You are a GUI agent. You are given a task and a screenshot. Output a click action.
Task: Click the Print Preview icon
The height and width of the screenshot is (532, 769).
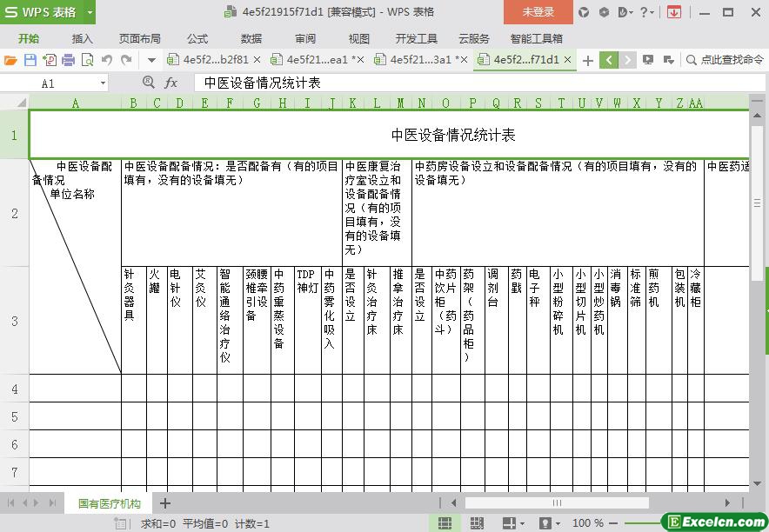87,60
